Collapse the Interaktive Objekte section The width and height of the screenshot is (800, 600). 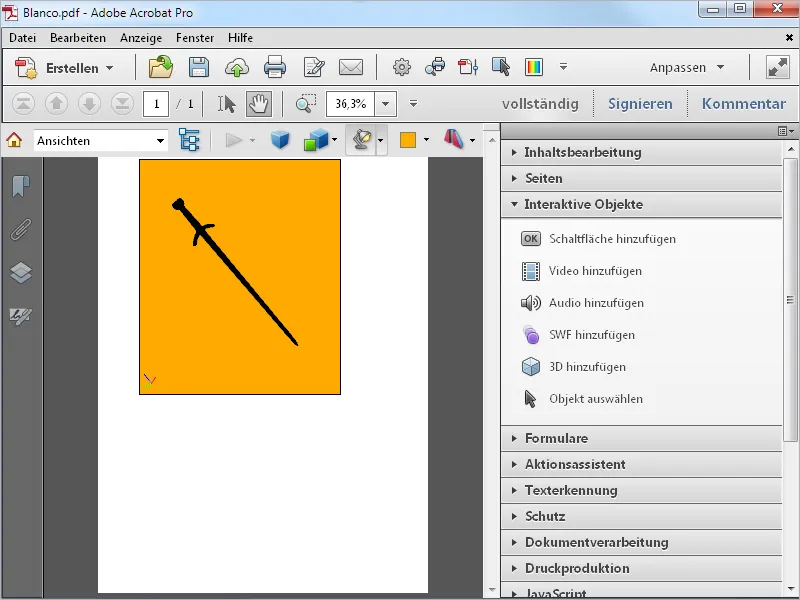[641, 204]
